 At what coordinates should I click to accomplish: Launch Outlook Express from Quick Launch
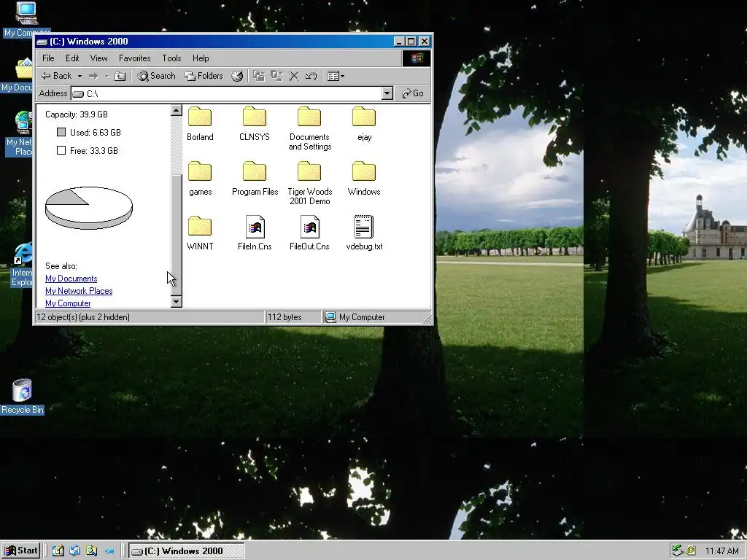(x=75, y=551)
